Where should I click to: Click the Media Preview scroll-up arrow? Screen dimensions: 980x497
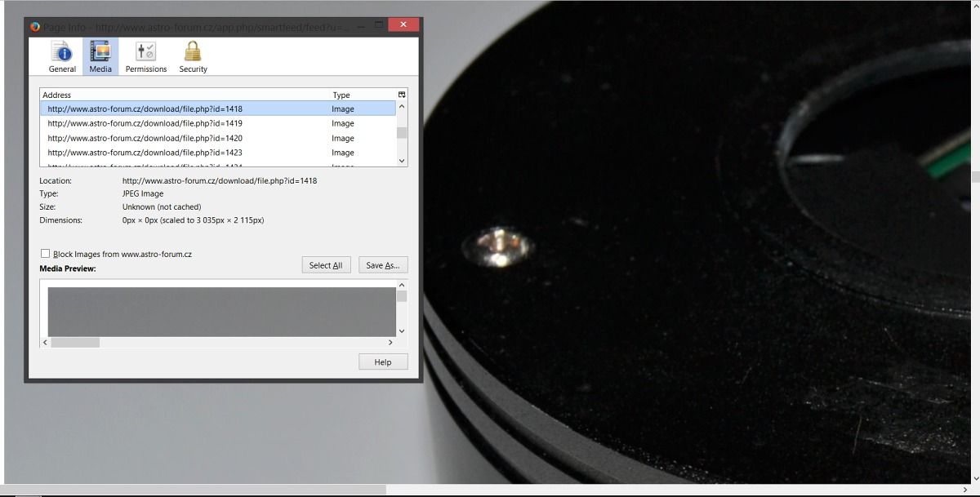click(x=401, y=285)
